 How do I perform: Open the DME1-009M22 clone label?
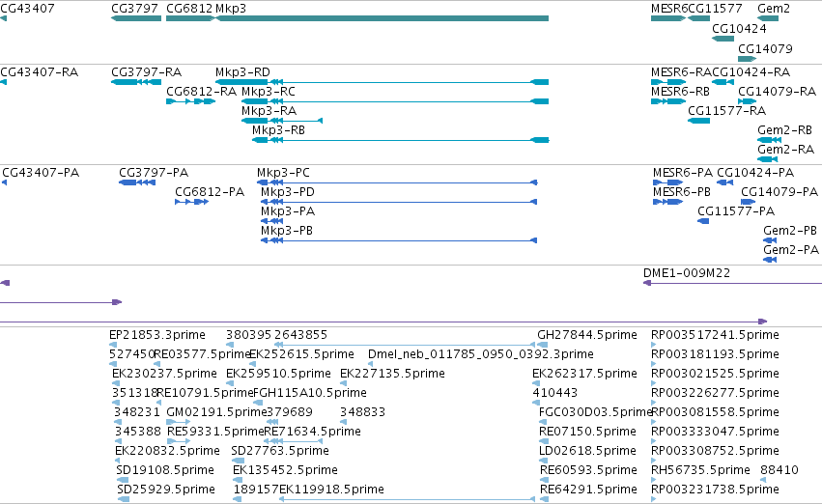click(687, 273)
